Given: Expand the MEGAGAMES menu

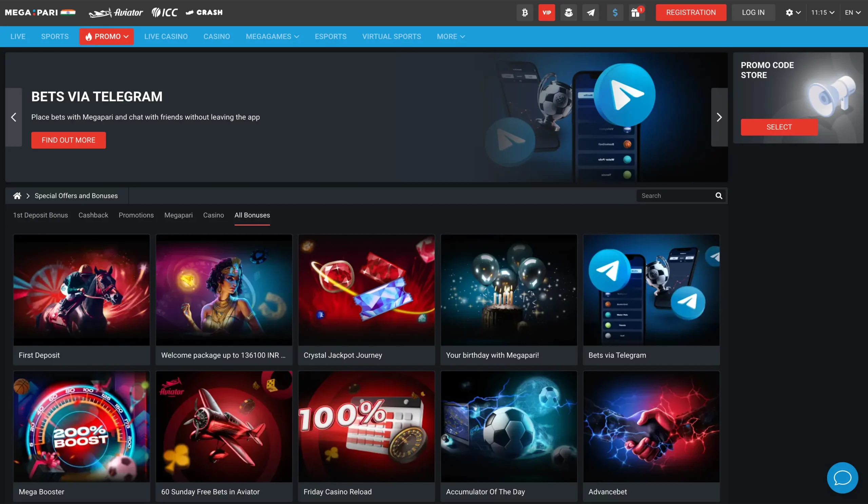Looking at the screenshot, I should pyautogui.click(x=272, y=37).
